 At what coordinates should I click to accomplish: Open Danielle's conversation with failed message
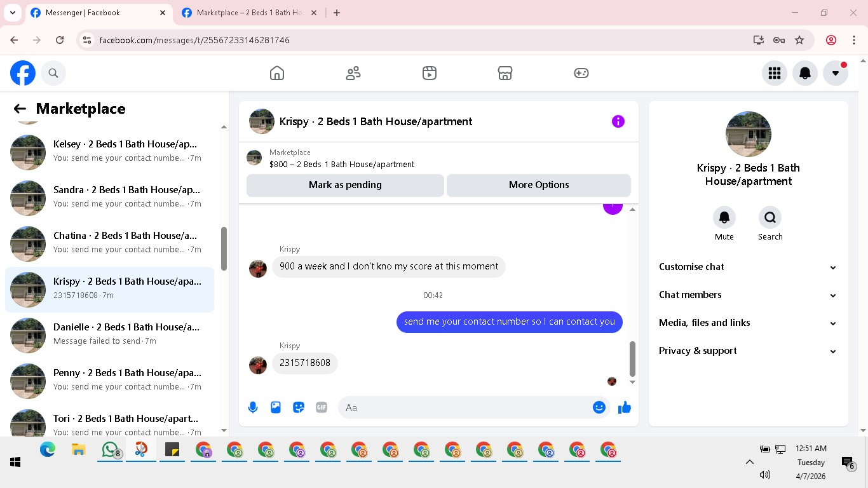click(109, 335)
